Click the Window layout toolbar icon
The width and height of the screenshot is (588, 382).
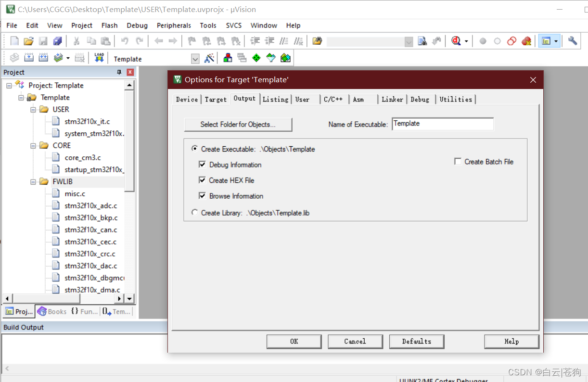tap(546, 41)
